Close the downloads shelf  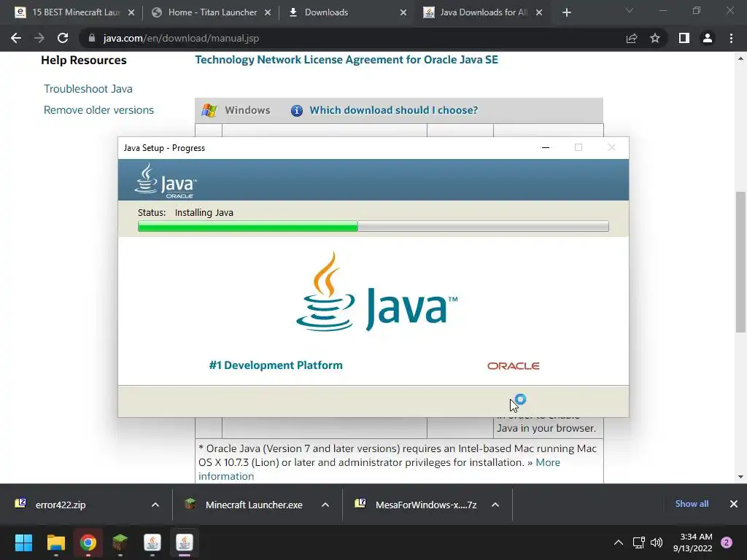(x=734, y=504)
